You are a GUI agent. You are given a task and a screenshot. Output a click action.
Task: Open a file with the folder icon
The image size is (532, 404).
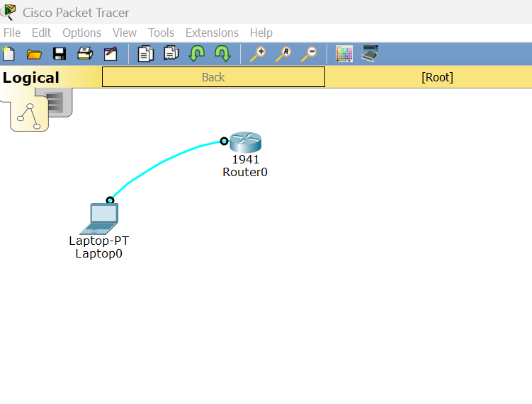[34, 54]
